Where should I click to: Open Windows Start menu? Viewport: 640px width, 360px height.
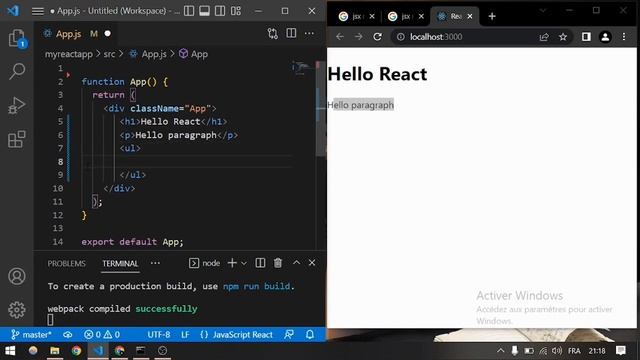point(10,351)
